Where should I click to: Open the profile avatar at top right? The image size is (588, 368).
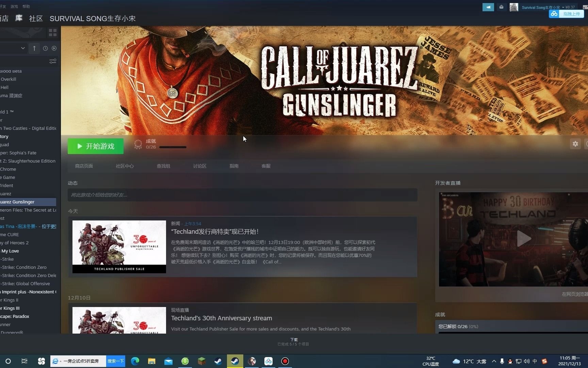pos(514,7)
